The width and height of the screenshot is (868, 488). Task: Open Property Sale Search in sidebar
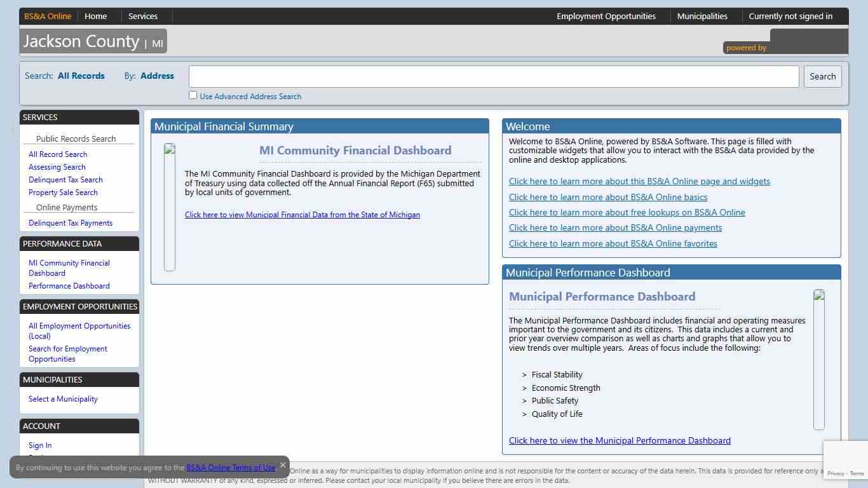point(63,193)
